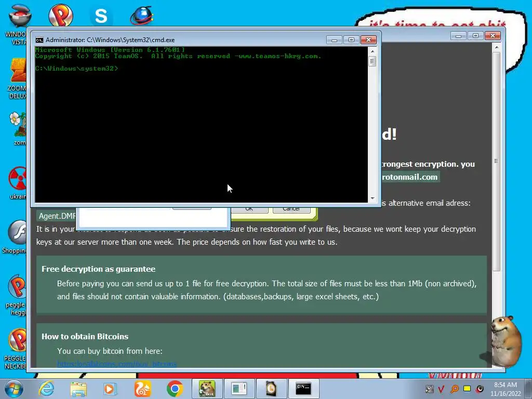The height and width of the screenshot is (399, 532).
Task: Click the leftmost gray system tray icon
Action: click(429, 389)
